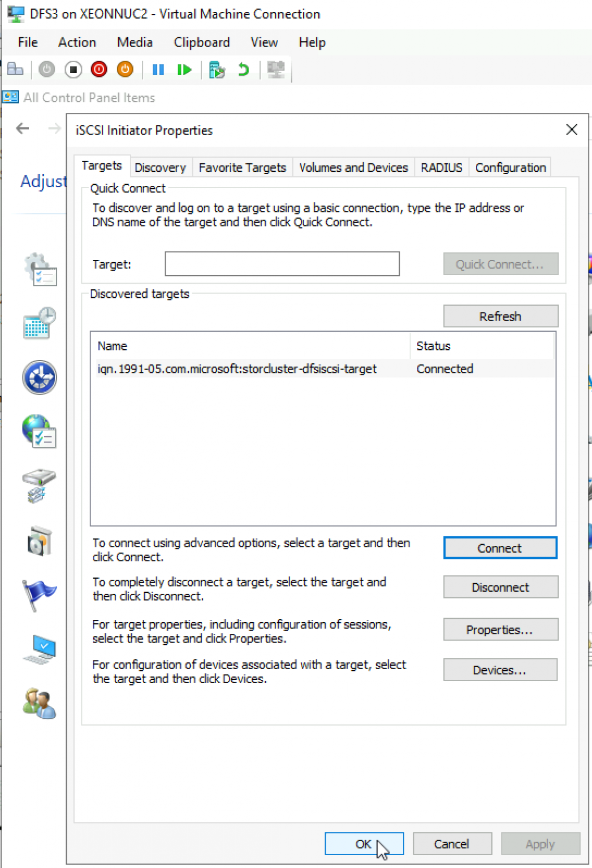Image resolution: width=592 pixels, height=868 pixels.
Task: Send Ctrl+Alt+Delete to the virtual machine
Action: [16, 69]
